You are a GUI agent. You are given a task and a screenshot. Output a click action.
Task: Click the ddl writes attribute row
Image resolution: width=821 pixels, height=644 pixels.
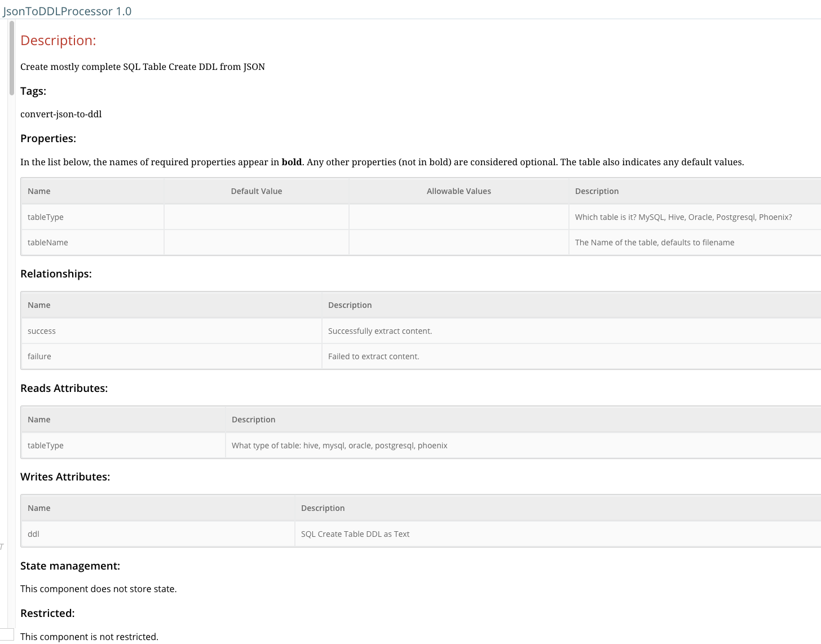[33, 533]
